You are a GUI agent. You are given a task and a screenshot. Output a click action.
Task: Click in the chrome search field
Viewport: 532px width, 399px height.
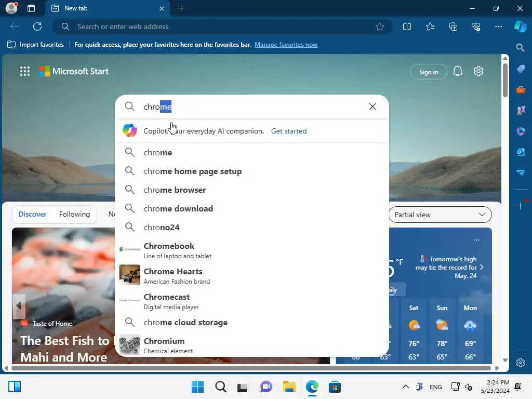click(x=251, y=107)
